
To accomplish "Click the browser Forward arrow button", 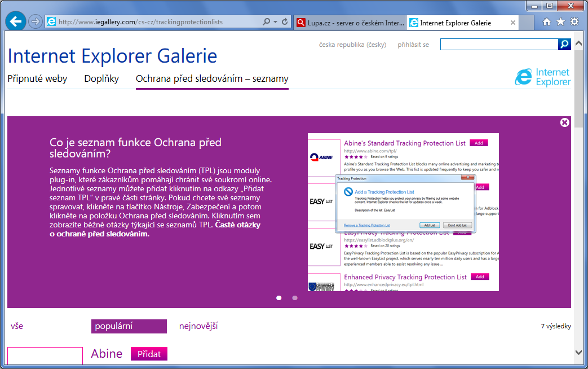I will [36, 22].
